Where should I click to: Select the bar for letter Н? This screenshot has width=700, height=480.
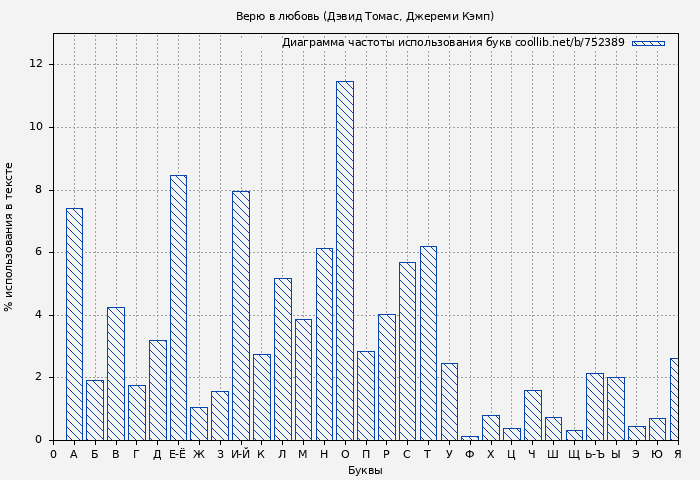(x=324, y=344)
